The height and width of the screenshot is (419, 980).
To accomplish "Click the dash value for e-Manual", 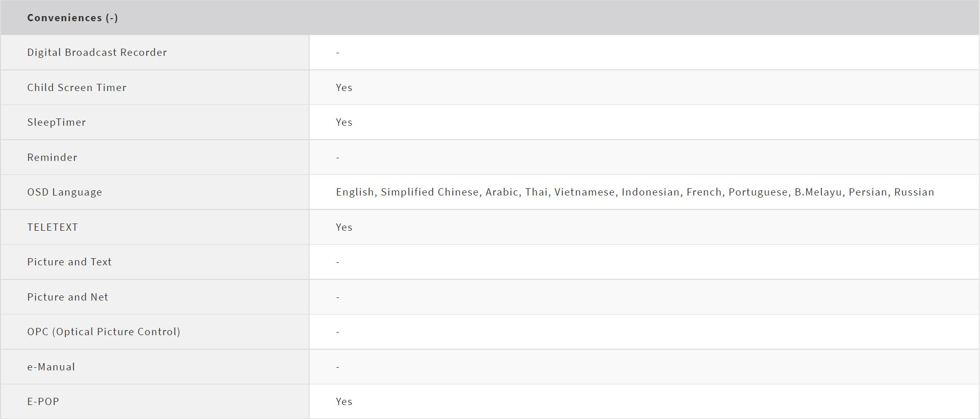I will [338, 367].
